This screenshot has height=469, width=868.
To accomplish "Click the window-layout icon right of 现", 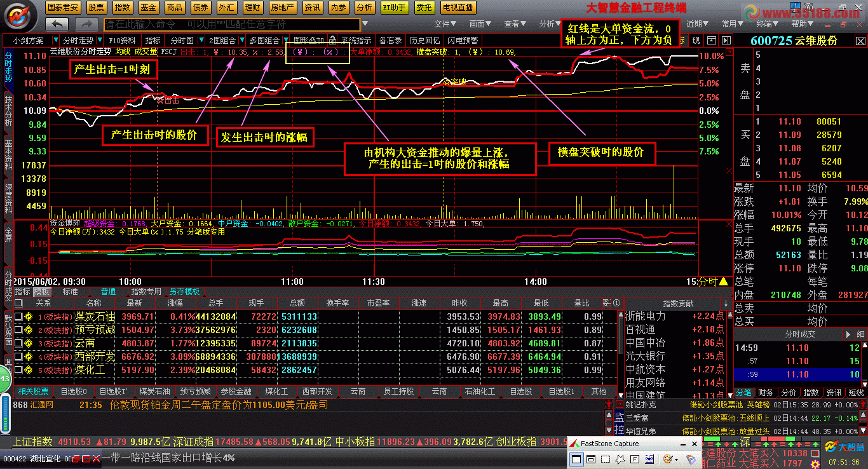I will pyautogui.click(x=712, y=40).
